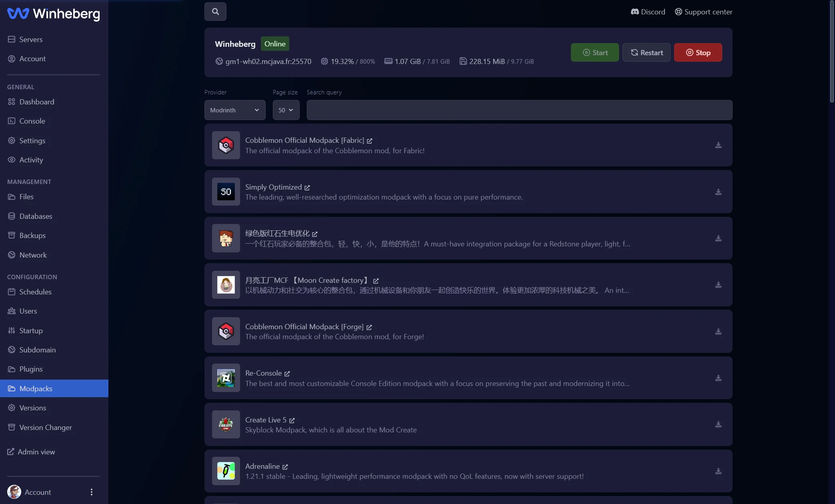Open Create Live 5 external link icon
This screenshot has height=504, width=835.
292,420
